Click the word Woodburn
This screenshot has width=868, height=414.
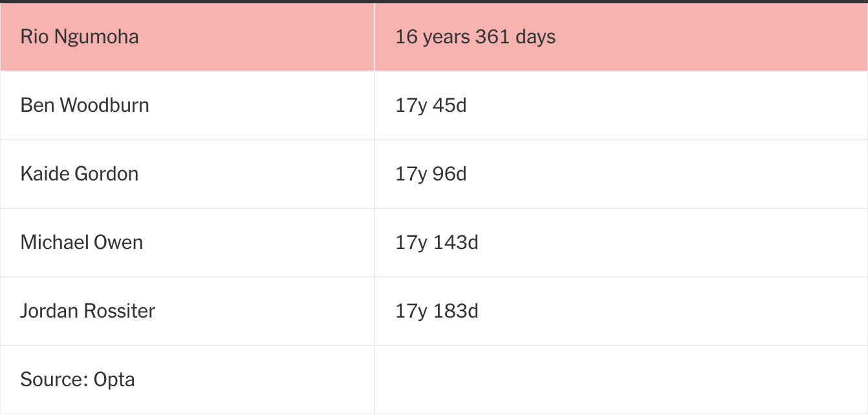[105, 105]
